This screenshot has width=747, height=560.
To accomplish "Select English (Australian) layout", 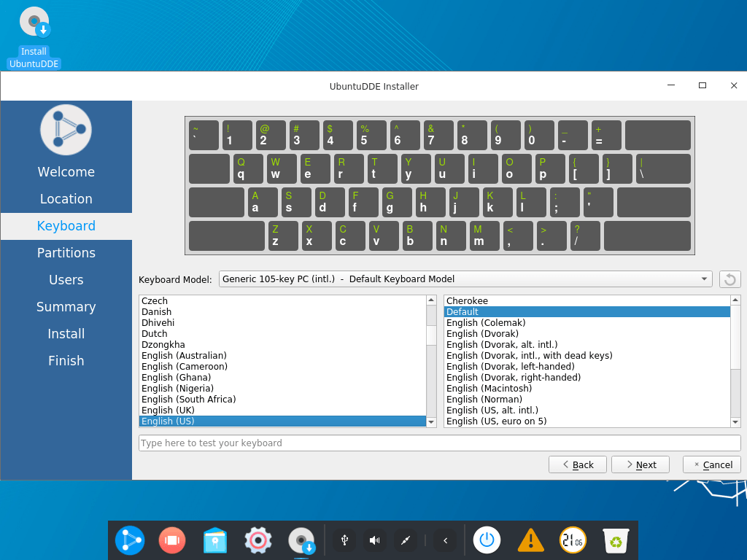I will (x=282, y=356).
